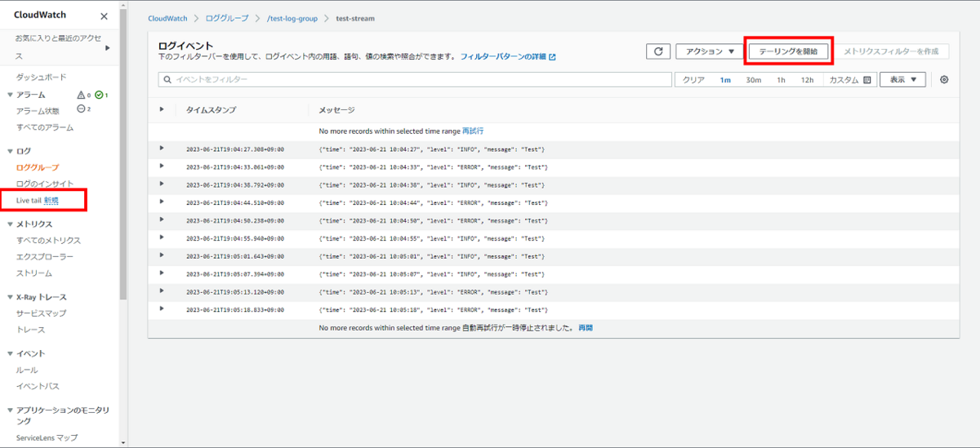Expand お気に入りと最近のアクセス arrow
The height and width of the screenshot is (448, 980).
click(107, 47)
